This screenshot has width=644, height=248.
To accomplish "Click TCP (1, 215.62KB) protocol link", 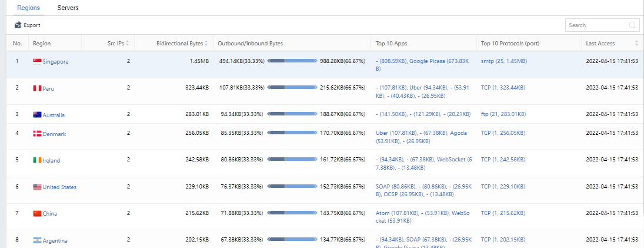I will 503,213.
